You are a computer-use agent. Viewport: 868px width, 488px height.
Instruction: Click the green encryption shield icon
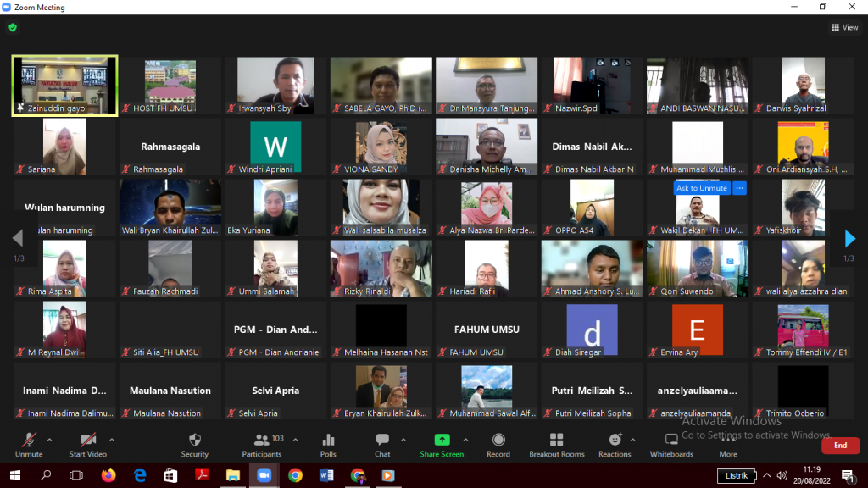(x=13, y=27)
